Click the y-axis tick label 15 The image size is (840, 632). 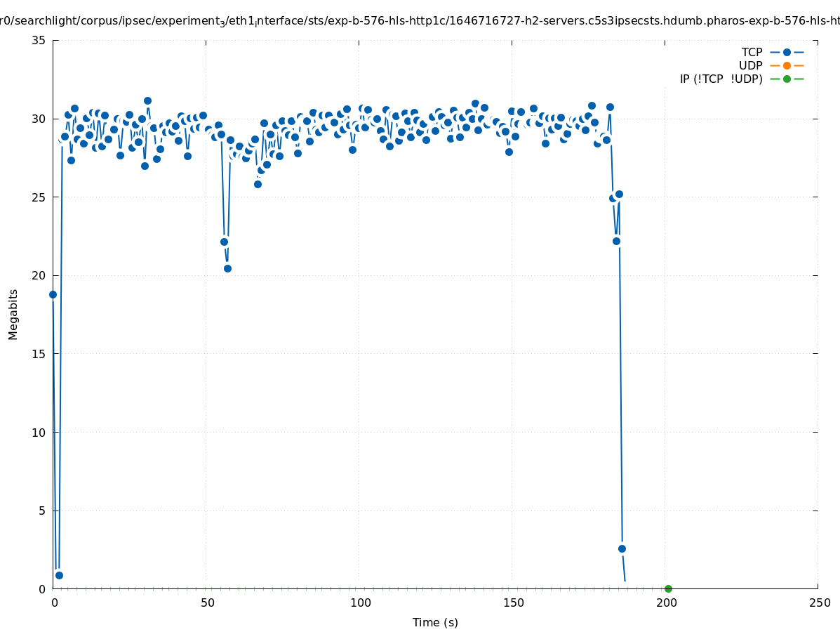click(x=39, y=354)
